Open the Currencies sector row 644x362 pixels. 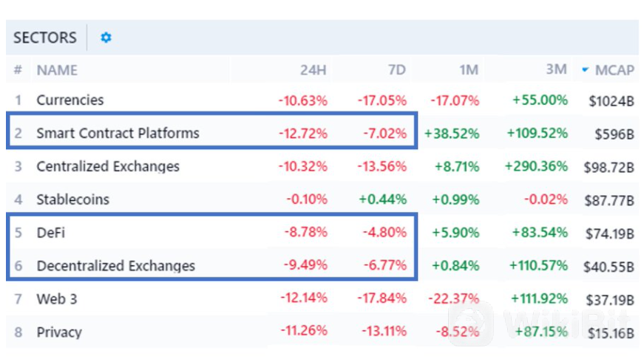(70, 100)
